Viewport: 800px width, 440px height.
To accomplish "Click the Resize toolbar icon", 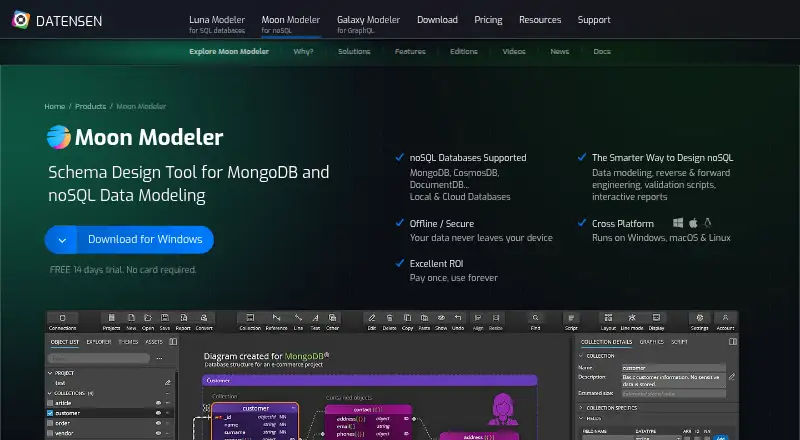I will tap(495, 317).
